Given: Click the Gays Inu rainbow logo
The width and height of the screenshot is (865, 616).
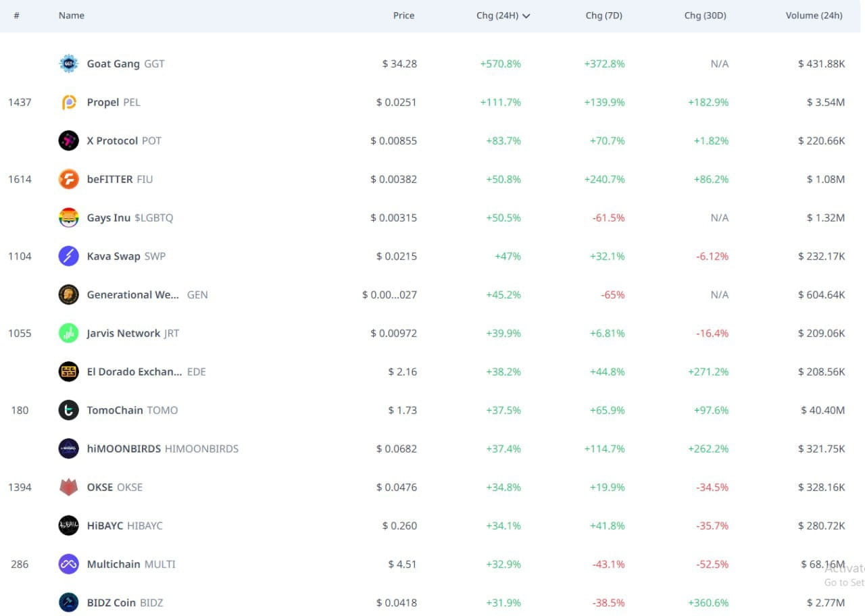Looking at the screenshot, I should [x=68, y=217].
